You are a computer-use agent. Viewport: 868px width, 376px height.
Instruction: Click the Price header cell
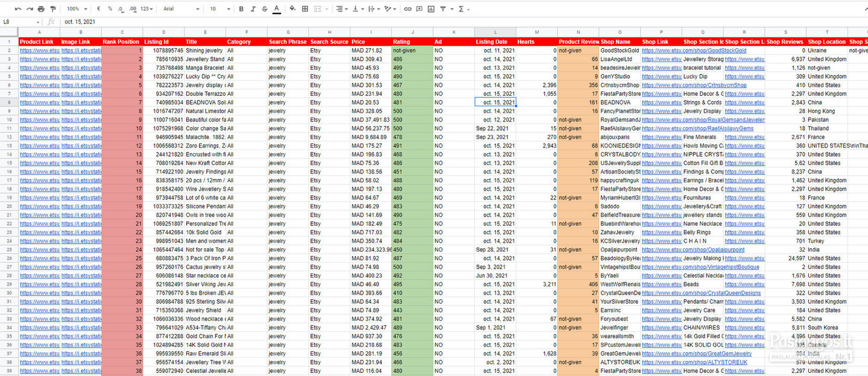(371, 42)
